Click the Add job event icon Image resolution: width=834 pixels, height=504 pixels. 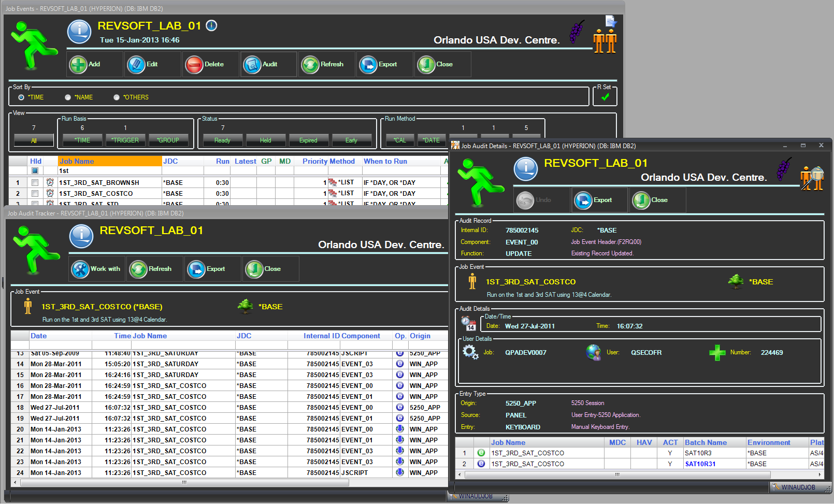point(79,65)
